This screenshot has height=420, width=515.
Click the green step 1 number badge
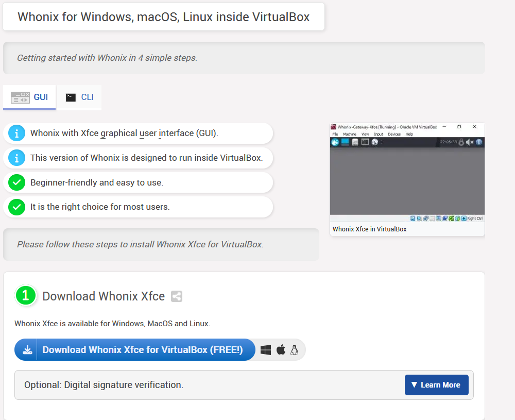(x=26, y=295)
